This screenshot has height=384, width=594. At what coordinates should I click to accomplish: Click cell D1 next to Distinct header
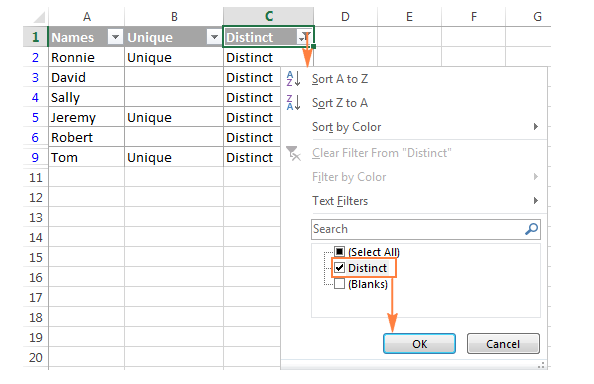345,37
